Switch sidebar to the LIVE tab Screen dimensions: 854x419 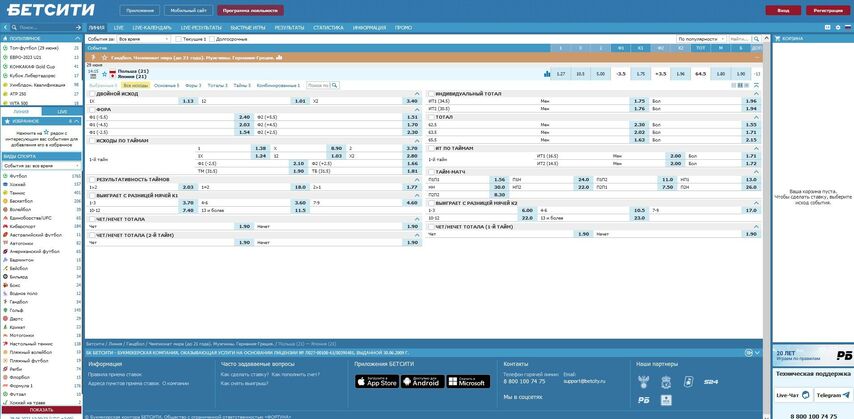[x=62, y=111]
